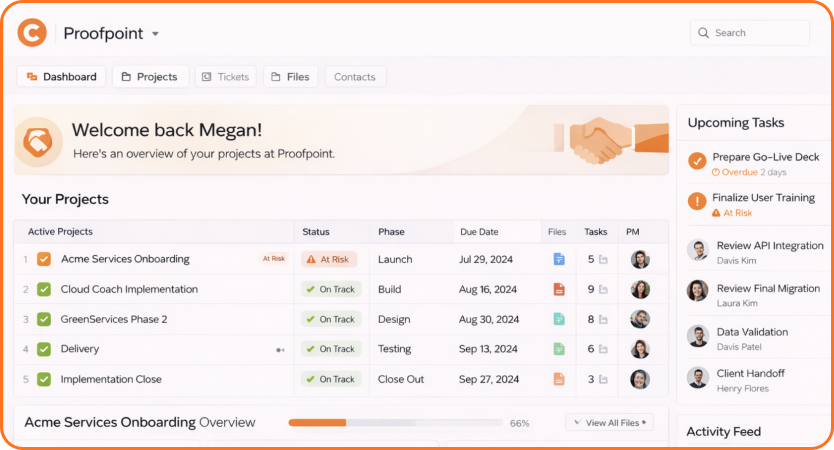The width and height of the screenshot is (834, 450).
Task: Click the Acme Services Onboarding progress bar
Action: (x=394, y=423)
